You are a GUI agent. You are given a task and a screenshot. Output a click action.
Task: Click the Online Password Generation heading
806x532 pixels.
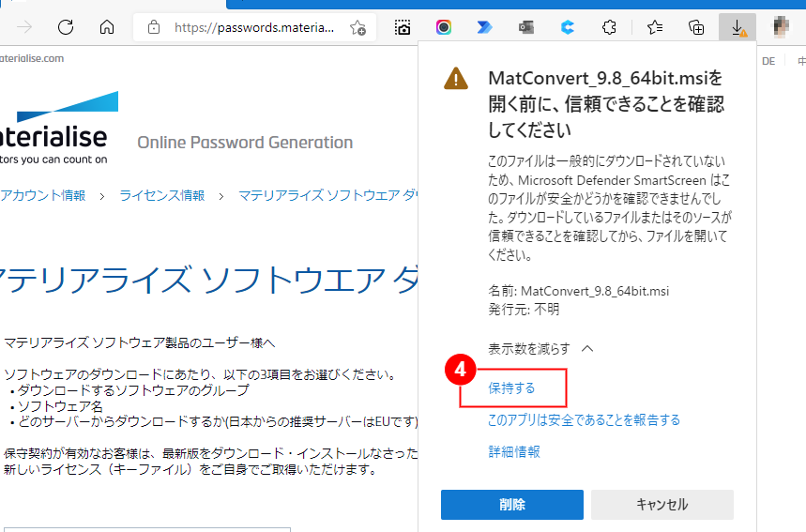(245, 143)
